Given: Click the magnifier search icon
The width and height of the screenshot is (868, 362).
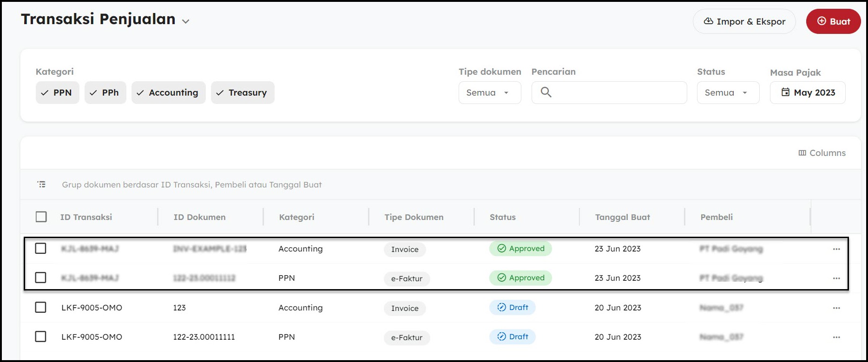Looking at the screenshot, I should (546, 92).
